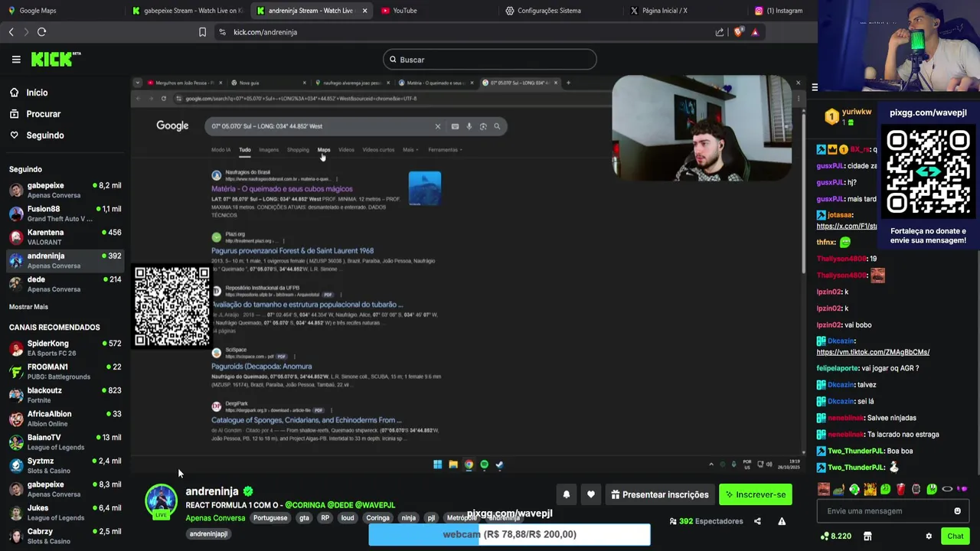
Task: Click the Kick logo
Action: coord(55,59)
